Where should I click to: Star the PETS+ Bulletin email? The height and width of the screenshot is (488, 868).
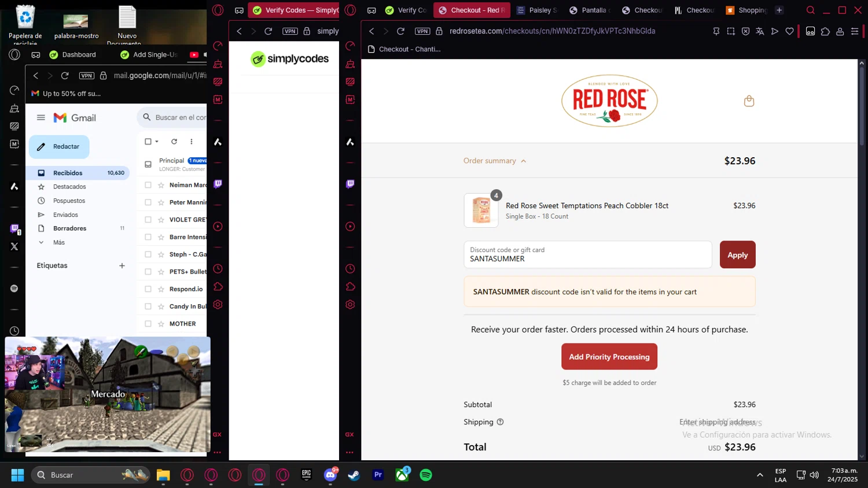161,272
